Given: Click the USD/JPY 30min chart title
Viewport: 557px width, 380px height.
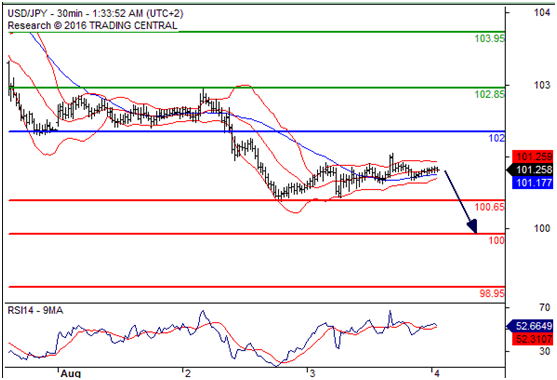Looking at the screenshot, I should click(x=95, y=13).
